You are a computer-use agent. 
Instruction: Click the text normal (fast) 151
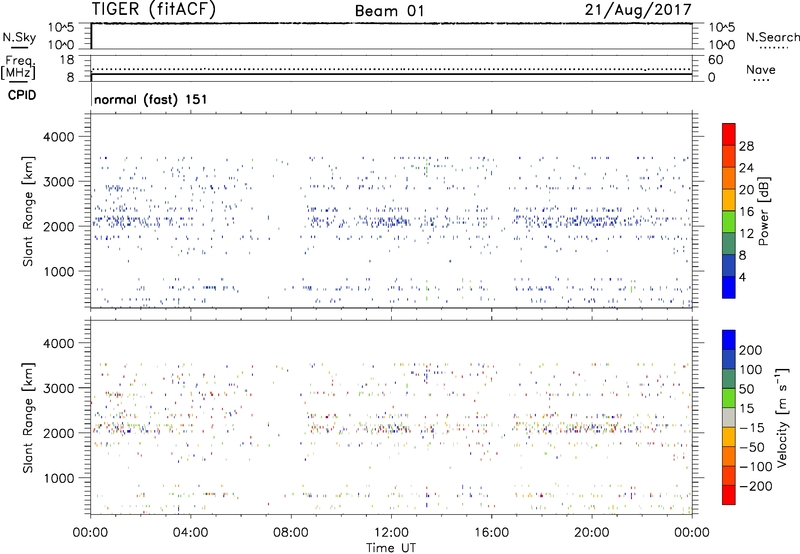151,99
